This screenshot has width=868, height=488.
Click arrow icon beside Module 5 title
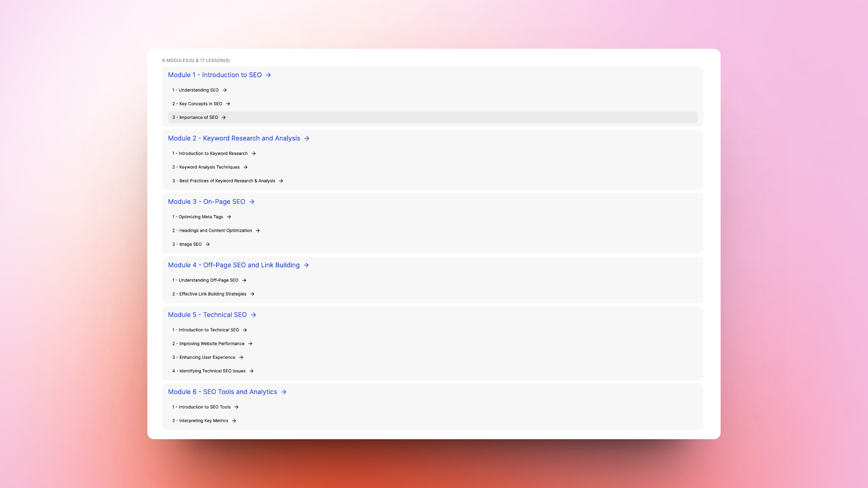[254, 315]
